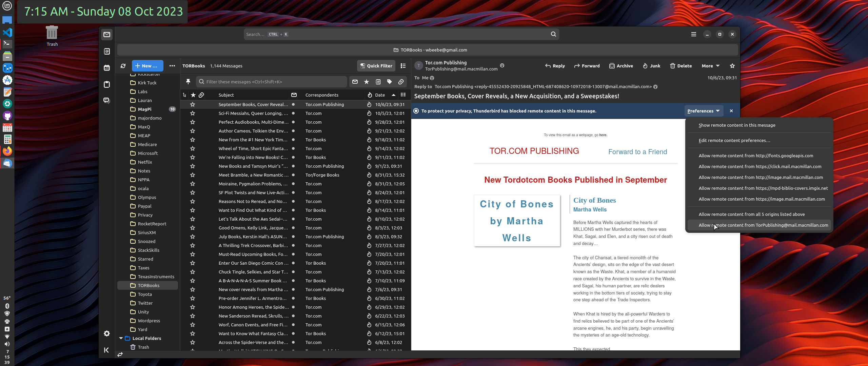Click status bar connection icon
Image resolution: width=868 pixels, height=366 pixels.
tap(120, 354)
